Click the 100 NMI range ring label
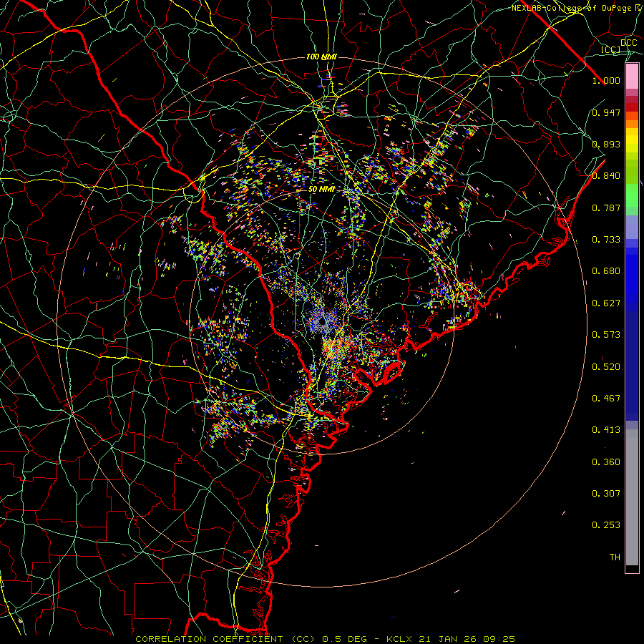 321,57
